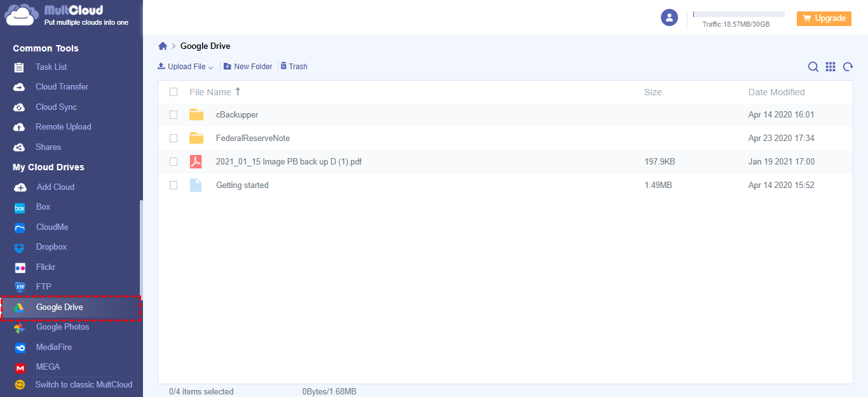Select CloudMe drive label
Screen dimensions: 868x397
(52, 227)
